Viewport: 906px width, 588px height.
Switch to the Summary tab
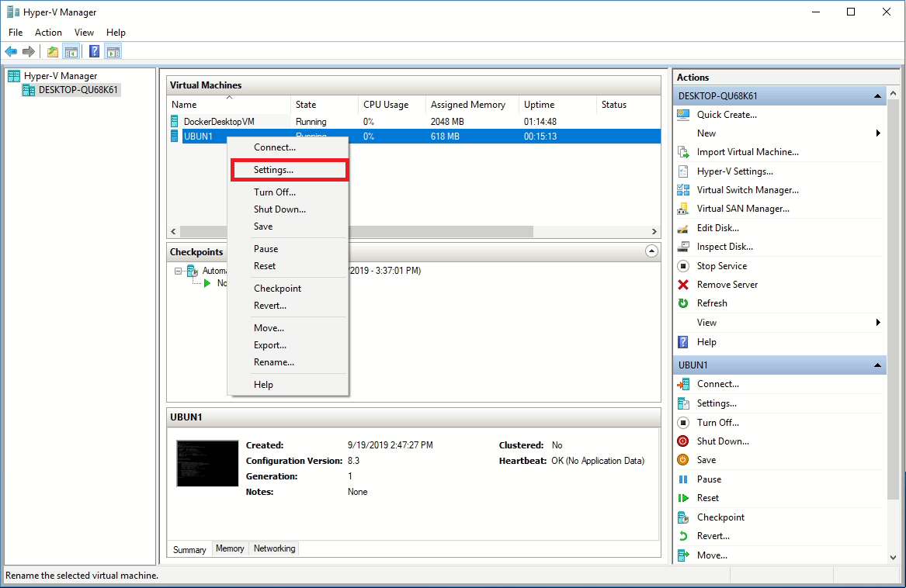(189, 549)
